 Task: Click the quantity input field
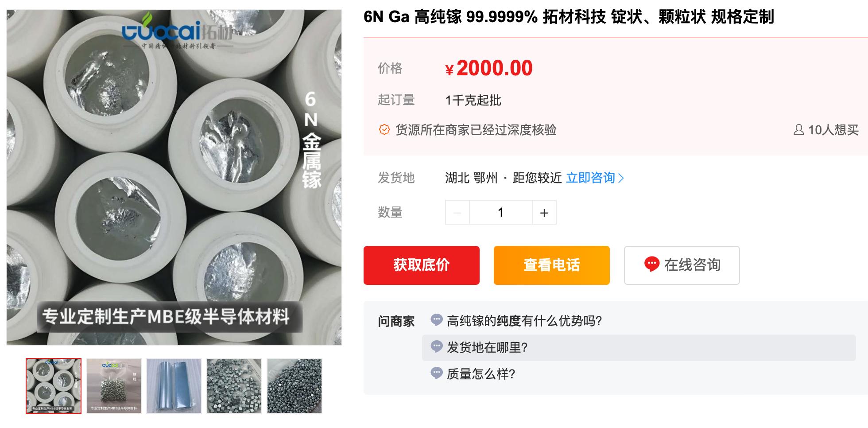[x=501, y=213]
